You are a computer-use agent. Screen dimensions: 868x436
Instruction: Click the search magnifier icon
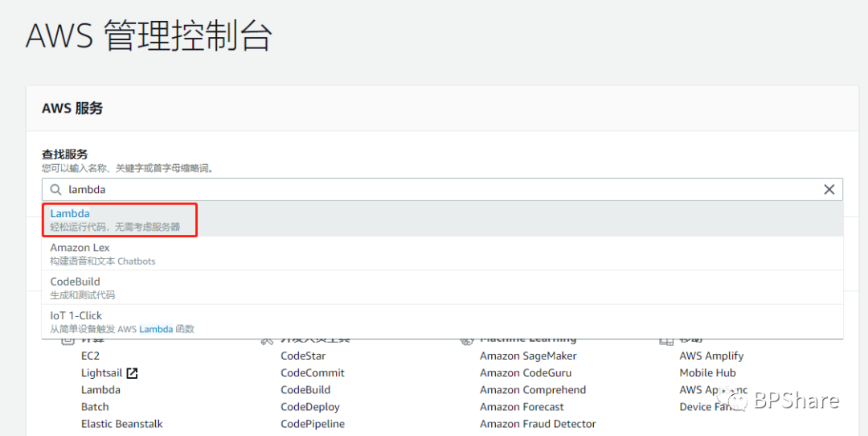pyautogui.click(x=55, y=190)
